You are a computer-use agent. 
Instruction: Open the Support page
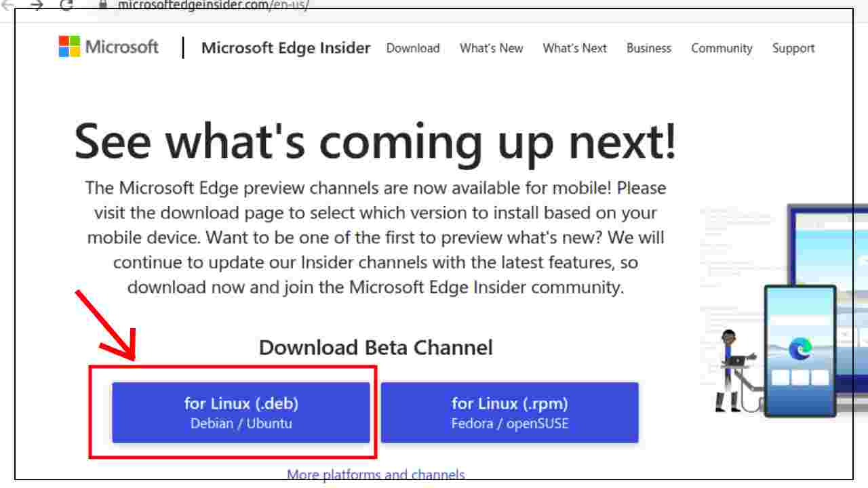tap(793, 48)
